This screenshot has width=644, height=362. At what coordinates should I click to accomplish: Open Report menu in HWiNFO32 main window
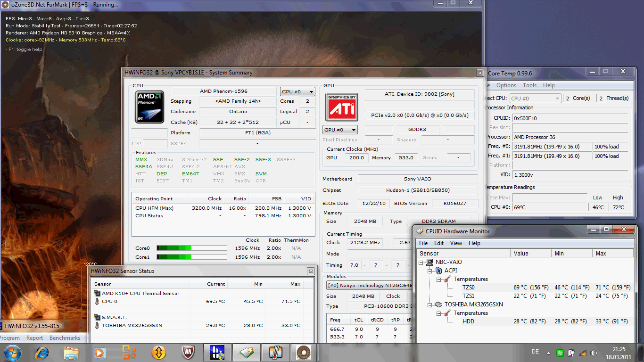point(34,338)
